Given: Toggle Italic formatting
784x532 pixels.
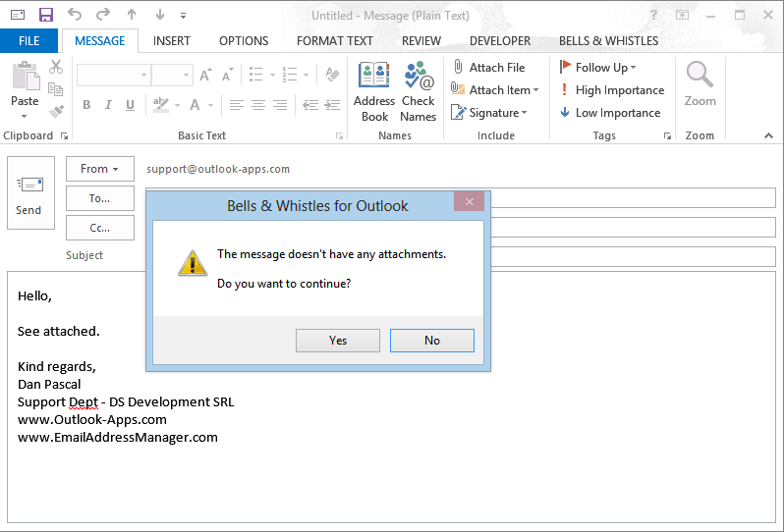Looking at the screenshot, I should [108, 105].
